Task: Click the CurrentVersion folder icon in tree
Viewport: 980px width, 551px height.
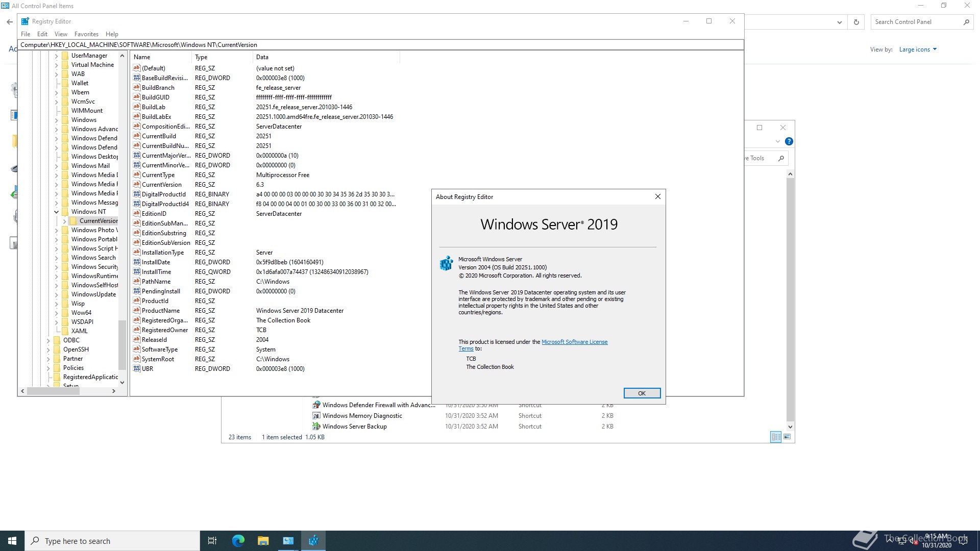Action: (73, 221)
